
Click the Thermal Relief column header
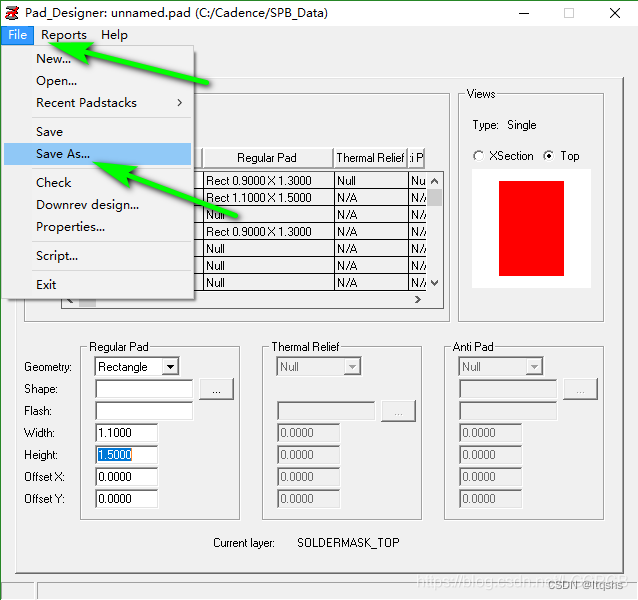coord(369,158)
